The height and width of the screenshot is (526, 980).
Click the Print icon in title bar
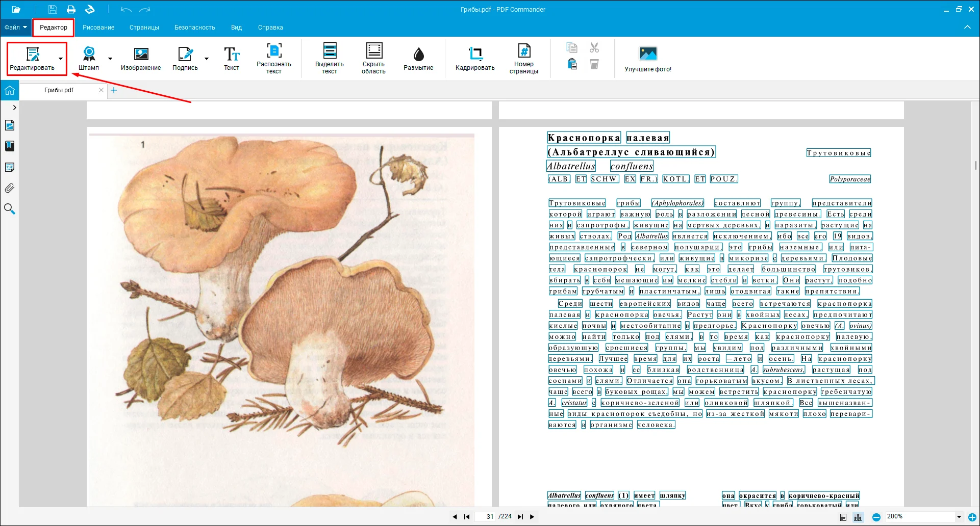(x=71, y=9)
